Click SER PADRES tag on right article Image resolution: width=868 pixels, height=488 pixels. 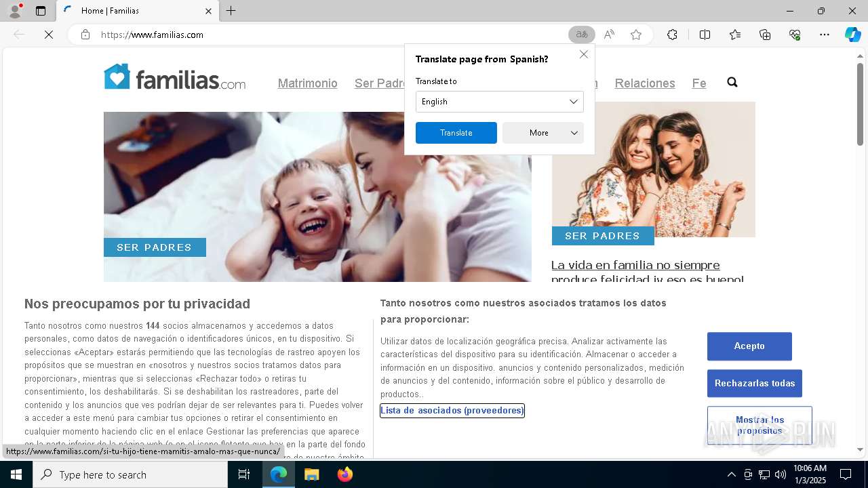pos(603,236)
